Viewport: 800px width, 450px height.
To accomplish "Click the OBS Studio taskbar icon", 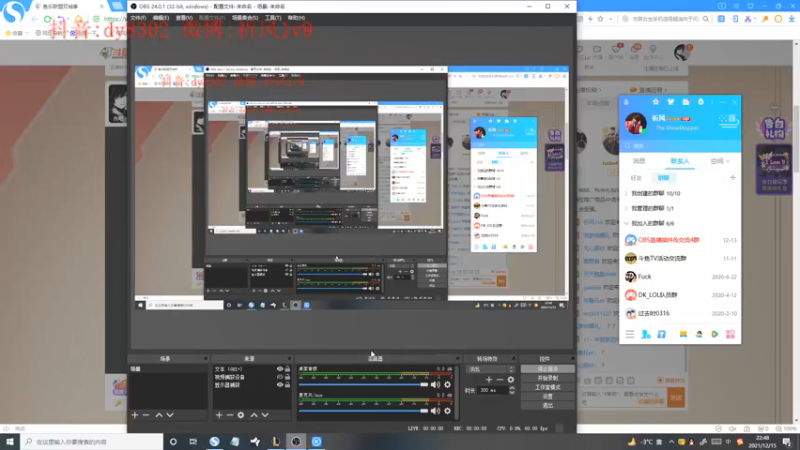I will tap(296, 441).
